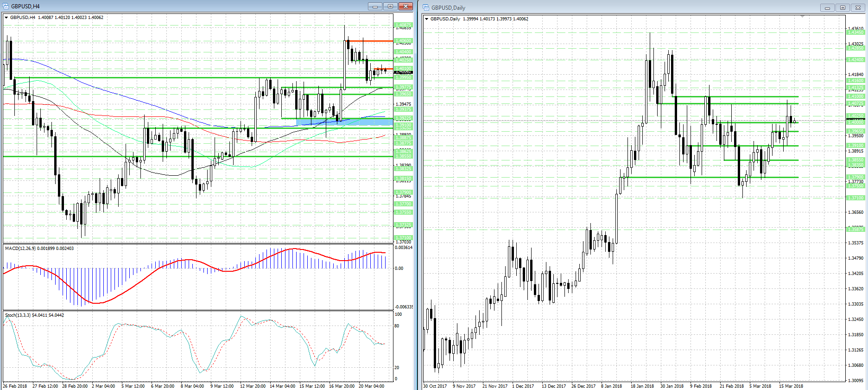Select the GBPUSD,H4 window title bar

pyautogui.click(x=185, y=6)
